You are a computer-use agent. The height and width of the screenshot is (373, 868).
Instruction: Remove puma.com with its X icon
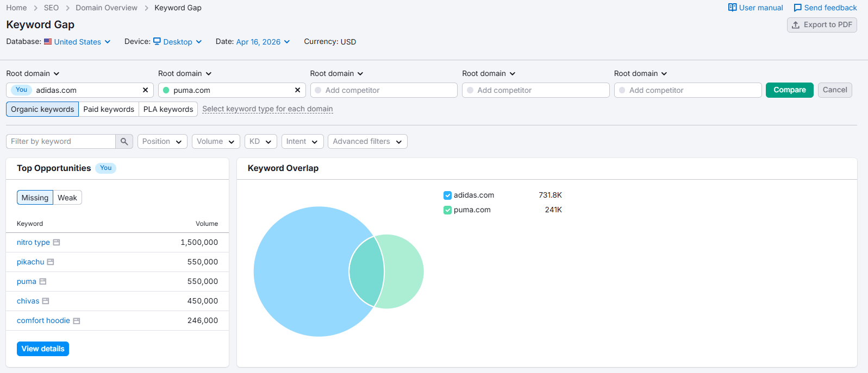[x=297, y=90]
